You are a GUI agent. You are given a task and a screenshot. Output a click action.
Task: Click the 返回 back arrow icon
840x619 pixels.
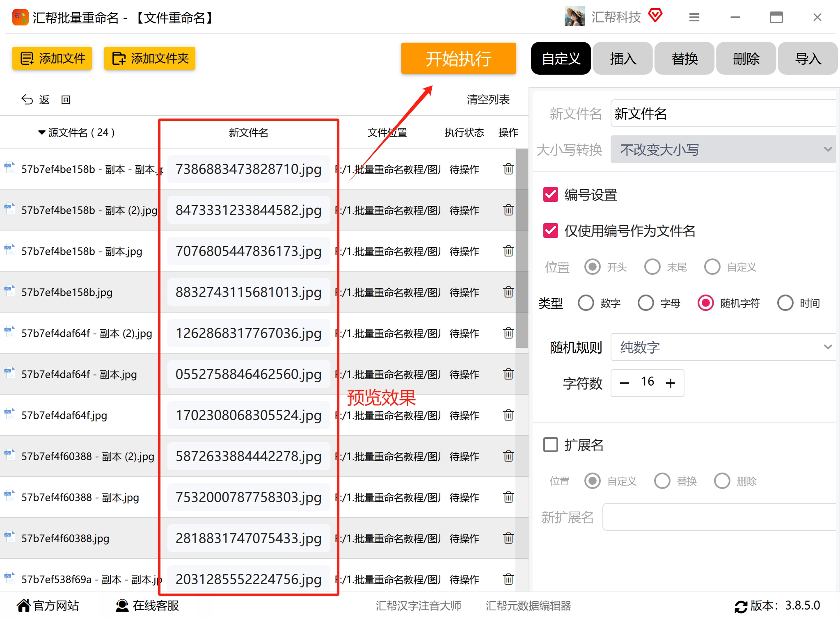tap(27, 100)
